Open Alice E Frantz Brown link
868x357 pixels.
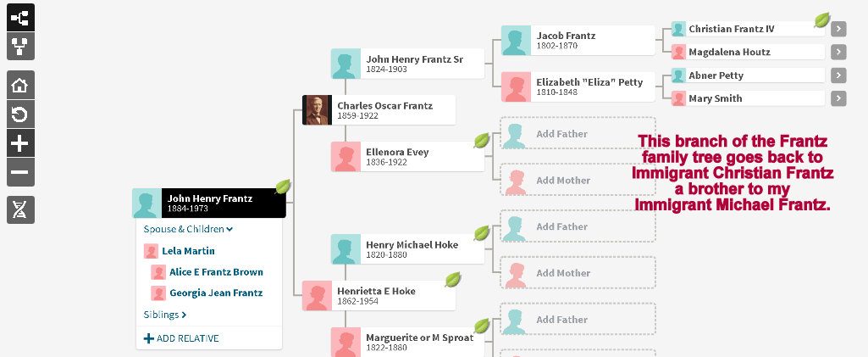click(x=216, y=272)
